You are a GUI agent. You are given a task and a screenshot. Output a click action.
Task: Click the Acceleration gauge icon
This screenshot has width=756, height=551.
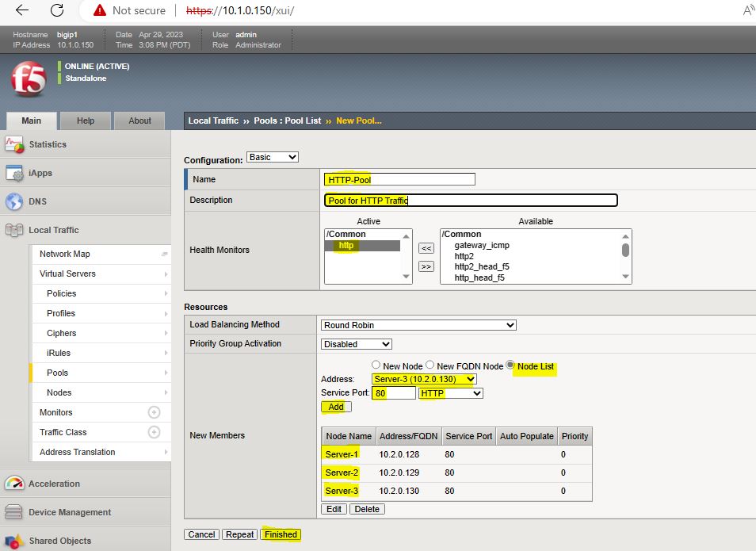14,484
